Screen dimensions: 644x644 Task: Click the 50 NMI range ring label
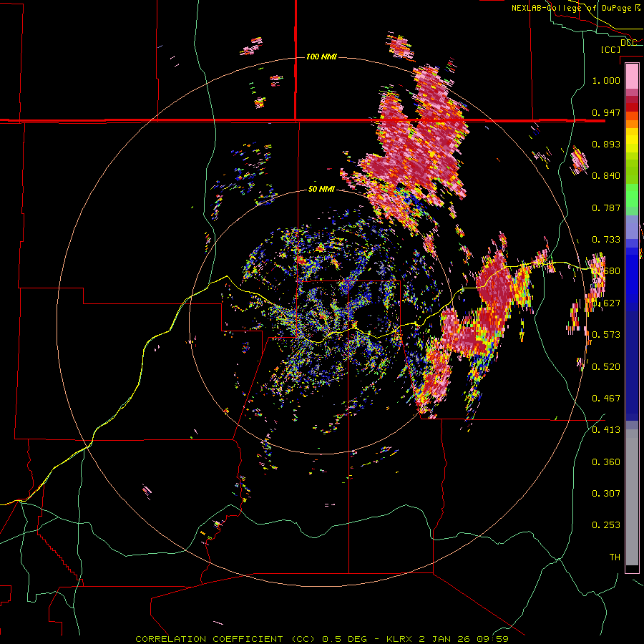tap(321, 190)
